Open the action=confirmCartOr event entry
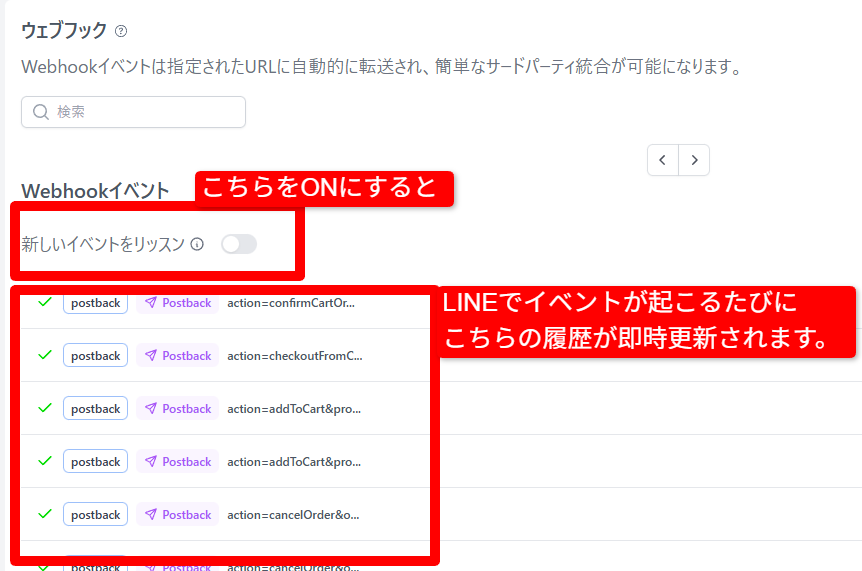This screenshot has height=571, width=862. pos(290,303)
